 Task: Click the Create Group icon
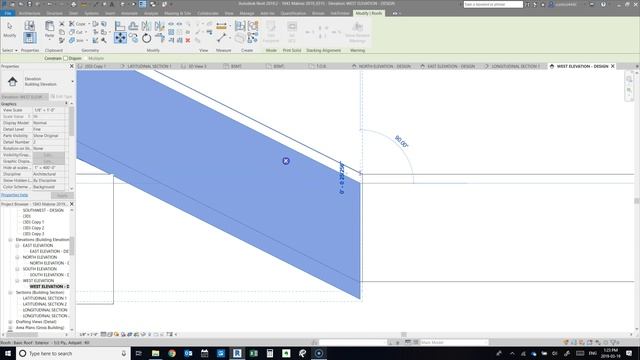253,26
